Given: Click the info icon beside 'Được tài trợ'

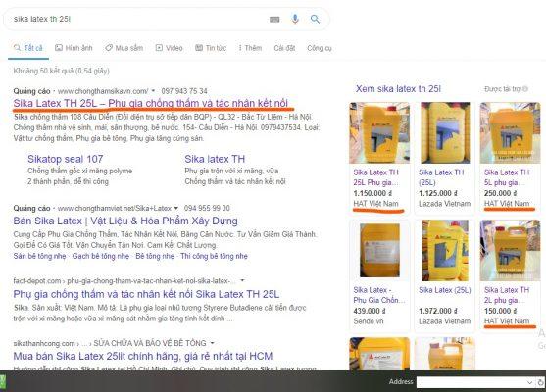Looking at the screenshot, I should point(525,89).
